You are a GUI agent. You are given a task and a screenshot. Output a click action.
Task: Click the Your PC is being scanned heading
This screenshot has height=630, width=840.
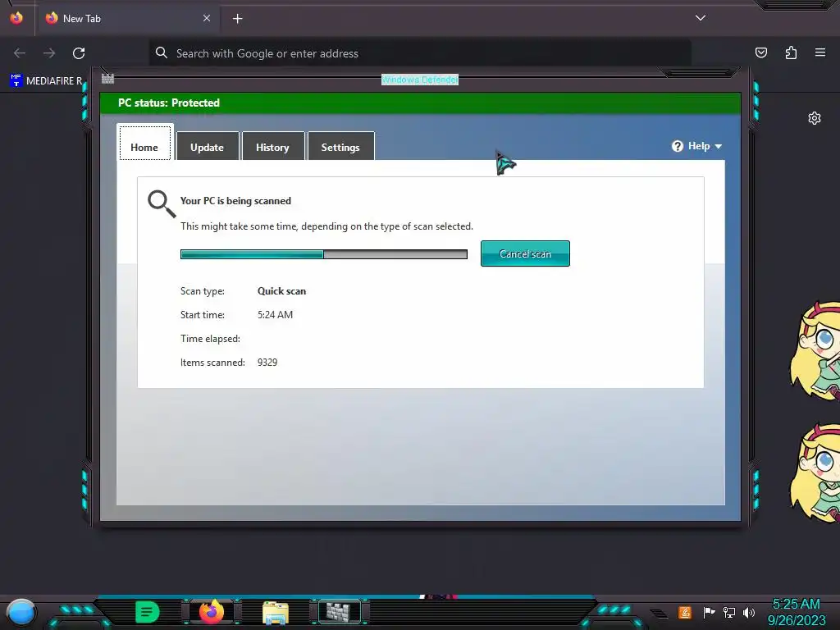235,201
